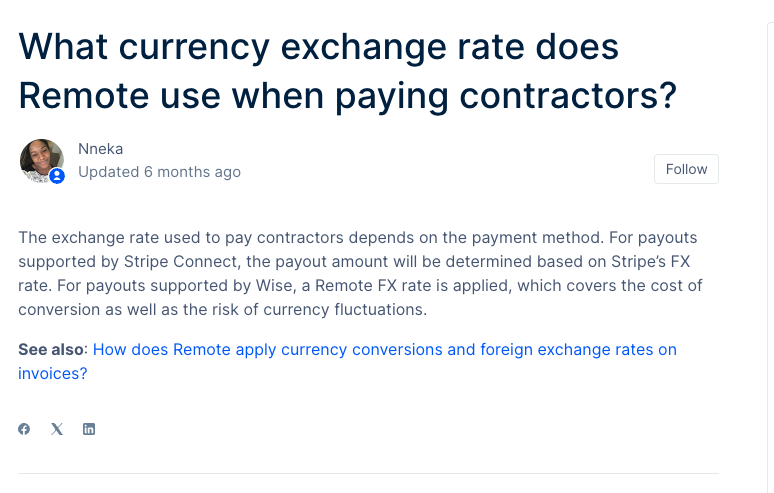Click "Remote use when paying contractors?" heading line
Image resolution: width=774 pixels, height=493 pixels.
click(x=348, y=96)
